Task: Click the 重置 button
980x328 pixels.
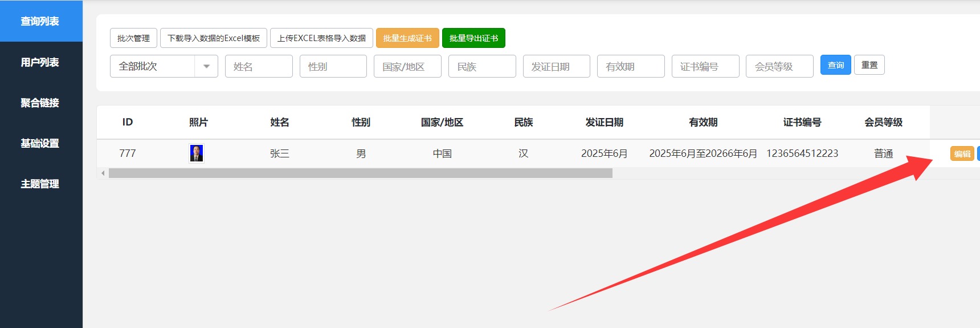Action: (x=869, y=65)
